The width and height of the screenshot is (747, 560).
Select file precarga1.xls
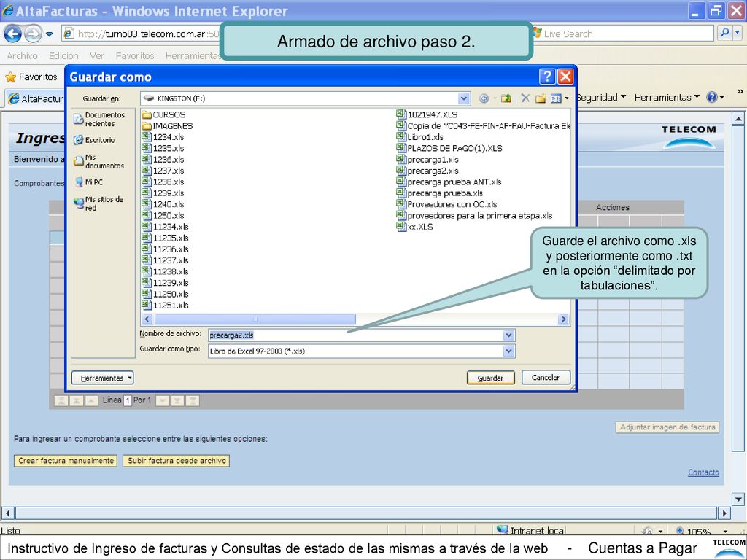pyautogui.click(x=427, y=159)
